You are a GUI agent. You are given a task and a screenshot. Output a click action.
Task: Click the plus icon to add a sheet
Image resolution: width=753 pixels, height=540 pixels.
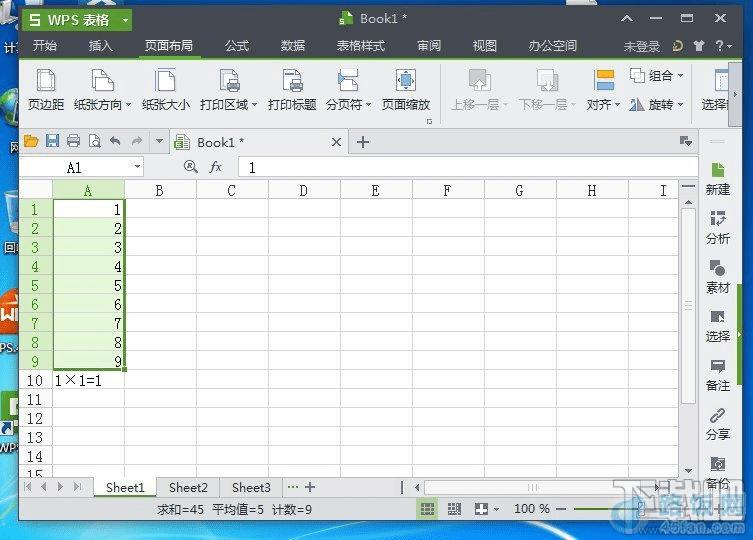[x=310, y=487]
